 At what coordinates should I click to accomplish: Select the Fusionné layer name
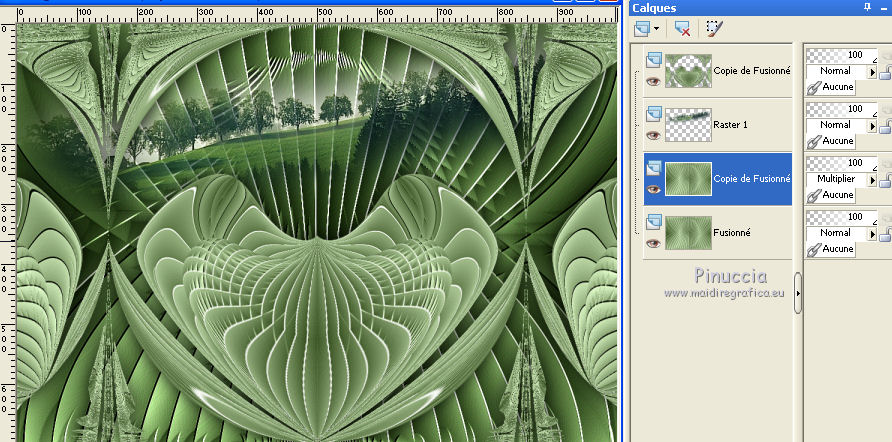pos(732,233)
